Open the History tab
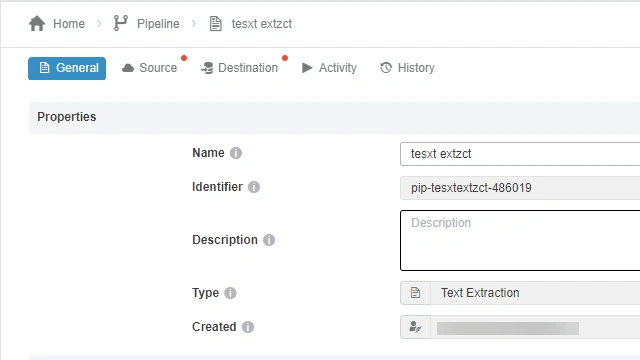This screenshot has width=640, height=360. 407,68
